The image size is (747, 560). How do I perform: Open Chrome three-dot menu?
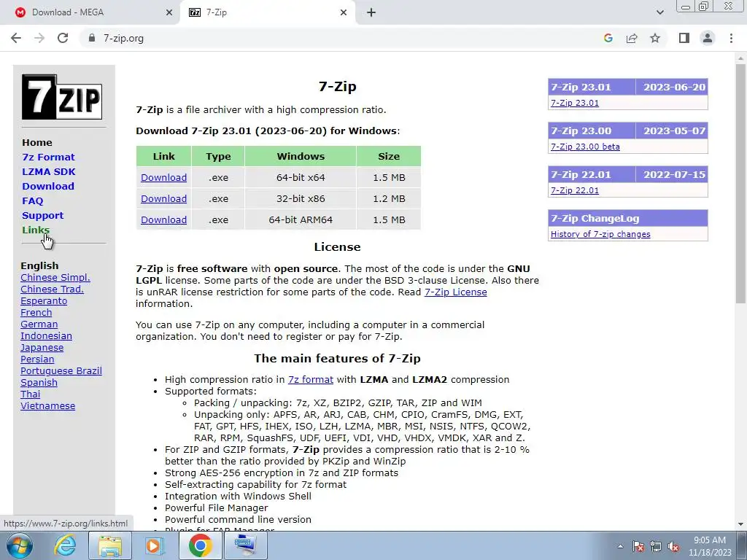[731, 38]
